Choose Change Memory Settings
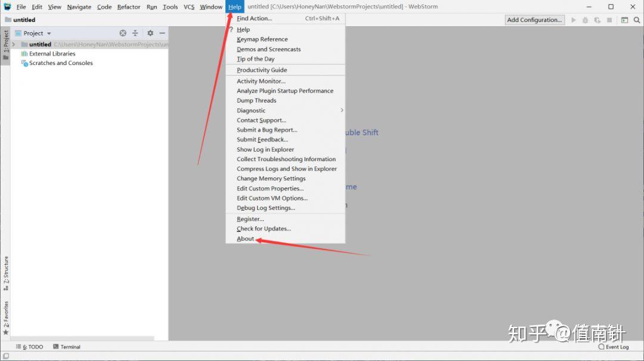The height and width of the screenshot is (361, 644). (286, 179)
